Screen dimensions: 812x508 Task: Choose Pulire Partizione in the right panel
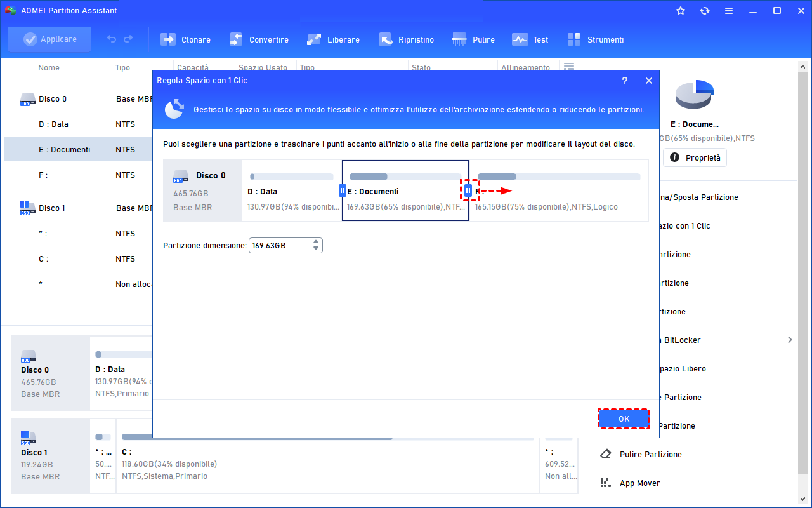pyautogui.click(x=651, y=455)
